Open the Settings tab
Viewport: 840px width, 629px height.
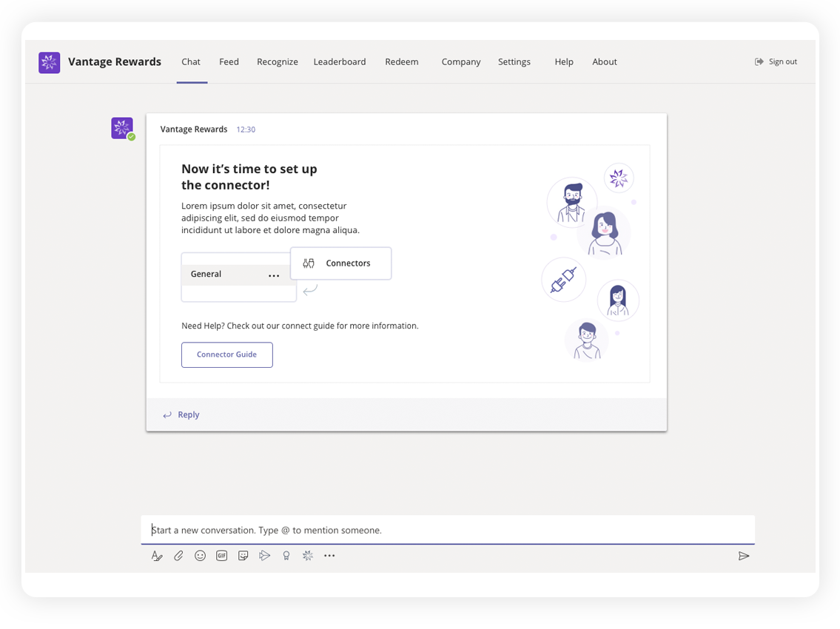(x=514, y=62)
